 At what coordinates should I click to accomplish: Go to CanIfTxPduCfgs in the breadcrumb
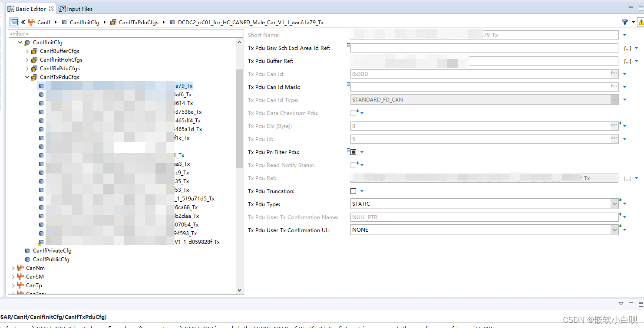tap(135, 22)
